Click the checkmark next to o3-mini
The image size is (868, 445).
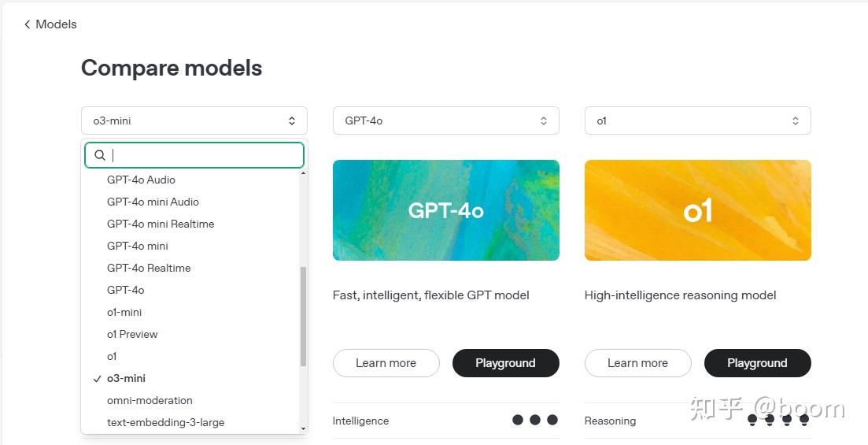[97, 379]
